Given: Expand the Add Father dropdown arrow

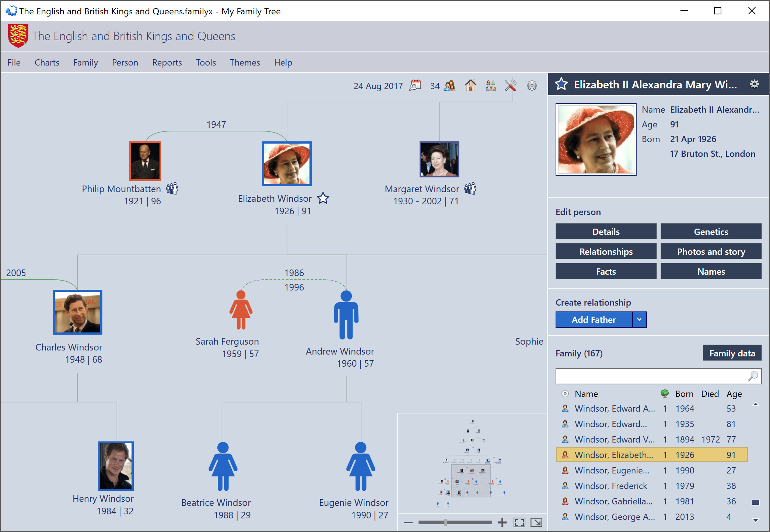Looking at the screenshot, I should [x=640, y=320].
